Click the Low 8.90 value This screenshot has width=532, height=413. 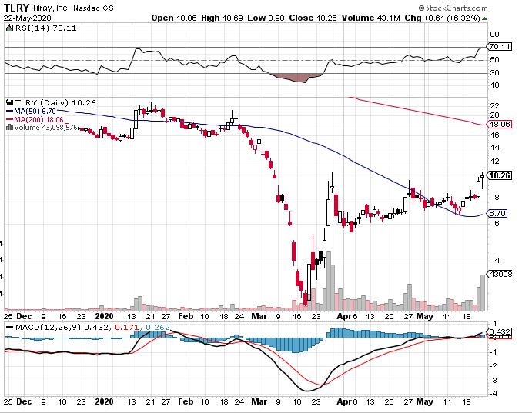click(x=266, y=18)
